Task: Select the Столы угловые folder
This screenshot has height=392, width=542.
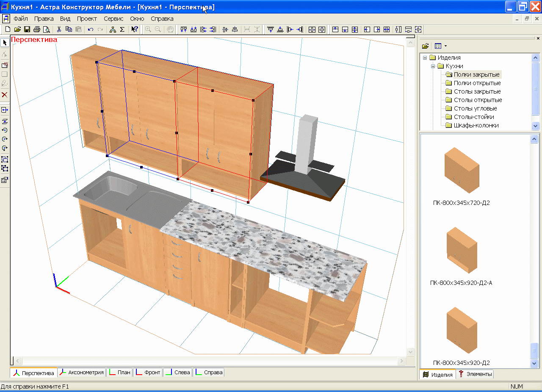Action: (475, 108)
